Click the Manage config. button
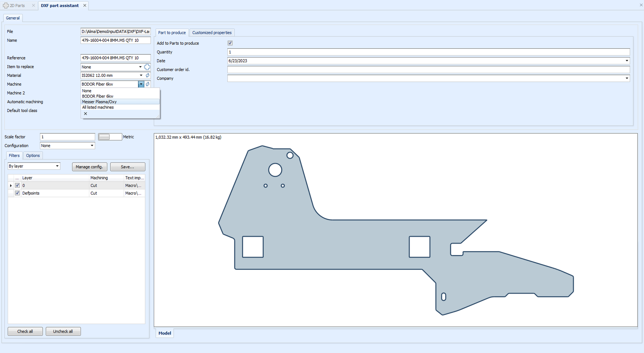Screen dimensions: 644x353 [x=89, y=167]
